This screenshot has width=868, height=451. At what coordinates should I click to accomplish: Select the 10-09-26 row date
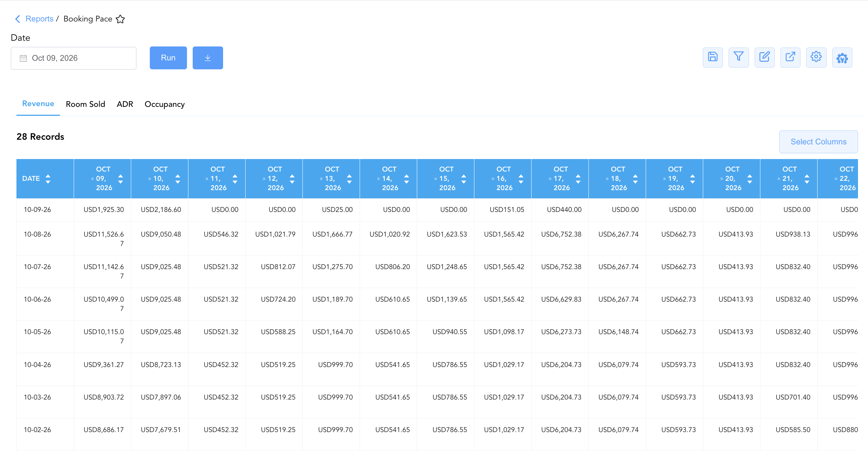click(x=38, y=210)
